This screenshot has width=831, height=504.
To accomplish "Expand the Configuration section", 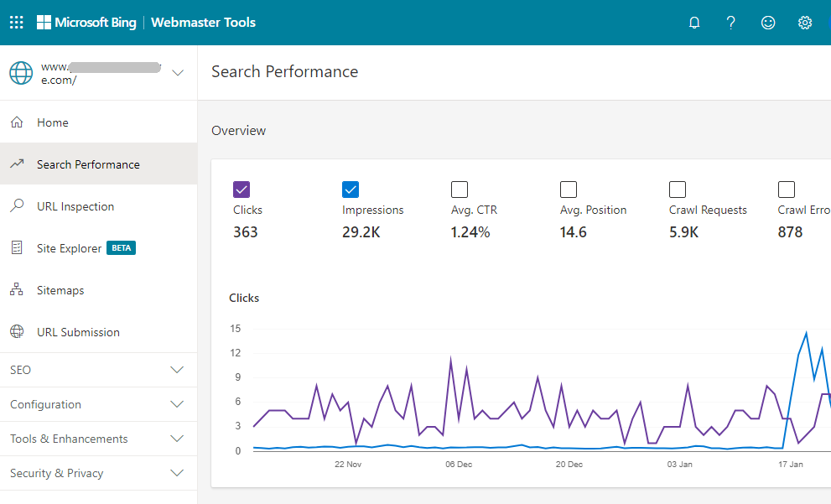I will pos(98,404).
